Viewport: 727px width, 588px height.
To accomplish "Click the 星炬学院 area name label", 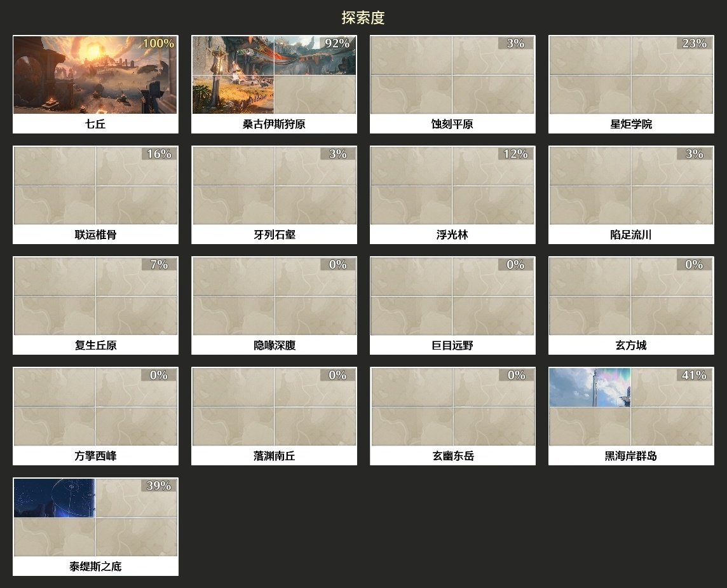I will pos(631,124).
